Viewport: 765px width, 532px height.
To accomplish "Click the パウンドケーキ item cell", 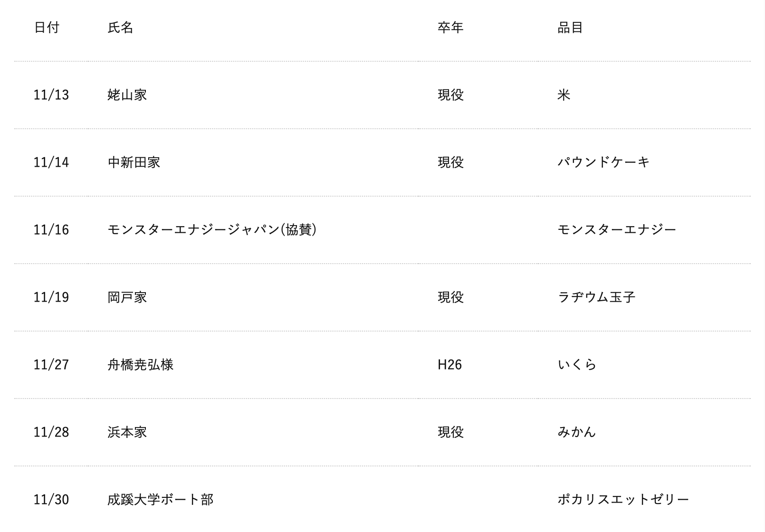I will (x=603, y=162).
